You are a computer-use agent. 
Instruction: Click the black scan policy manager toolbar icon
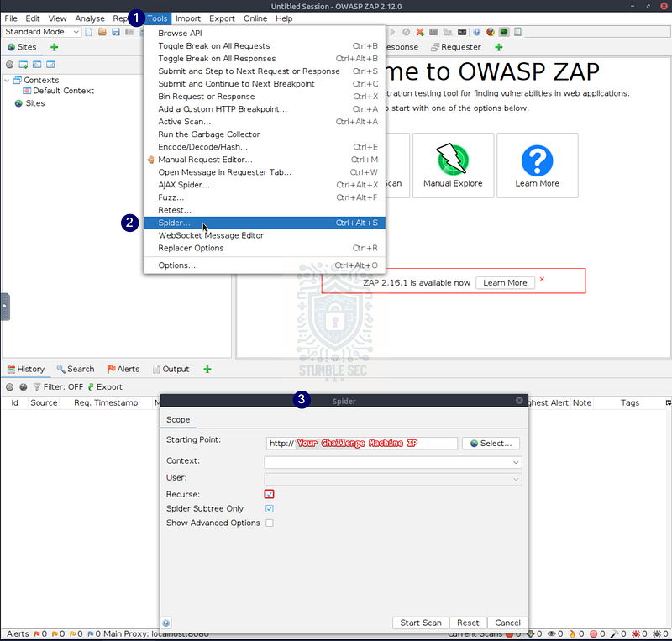pyautogui.click(x=462, y=32)
